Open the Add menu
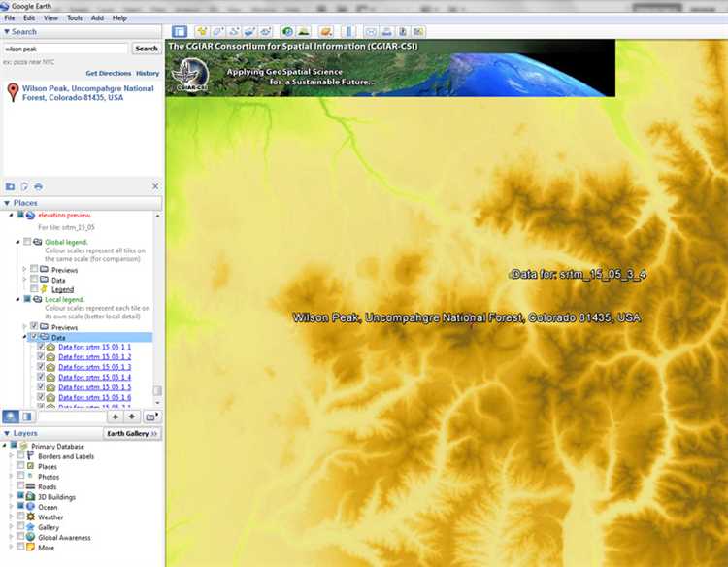 [97, 18]
